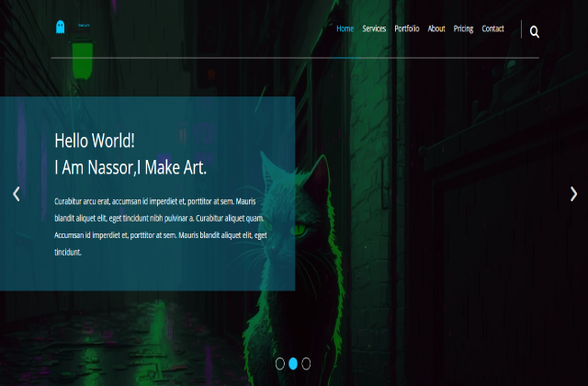Screen dimensions: 588x386
Task: Select the third slider dot
Action: coord(306,364)
